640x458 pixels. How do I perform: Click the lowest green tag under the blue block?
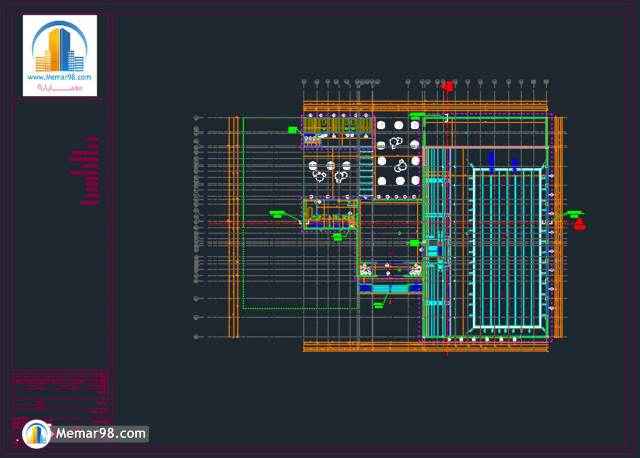coord(379,303)
